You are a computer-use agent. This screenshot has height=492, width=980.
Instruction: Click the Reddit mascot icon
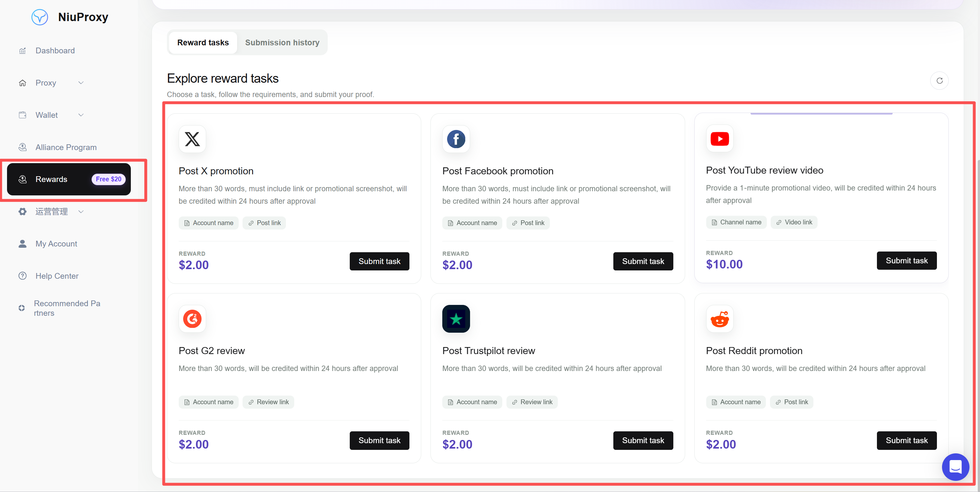[719, 319]
